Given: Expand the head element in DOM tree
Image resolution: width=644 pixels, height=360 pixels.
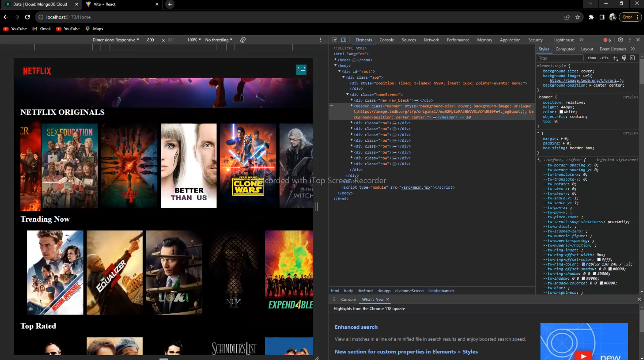Looking at the screenshot, I should coord(335,60).
